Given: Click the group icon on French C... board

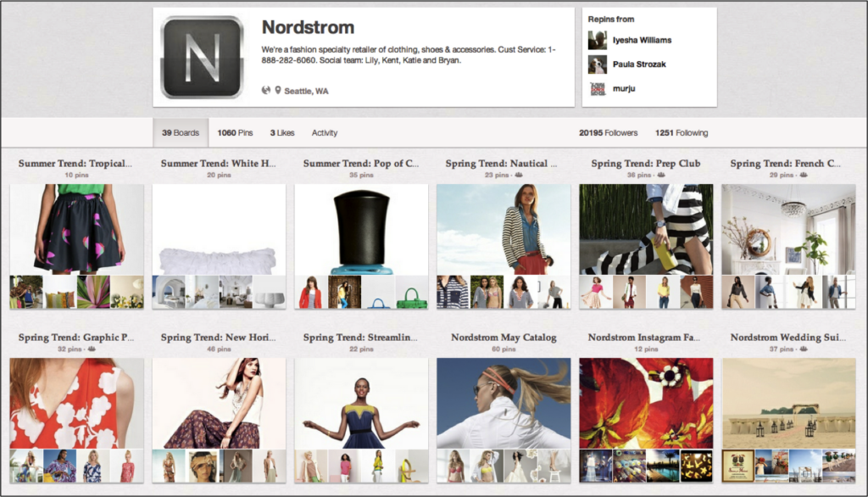Looking at the screenshot, I should [x=803, y=176].
